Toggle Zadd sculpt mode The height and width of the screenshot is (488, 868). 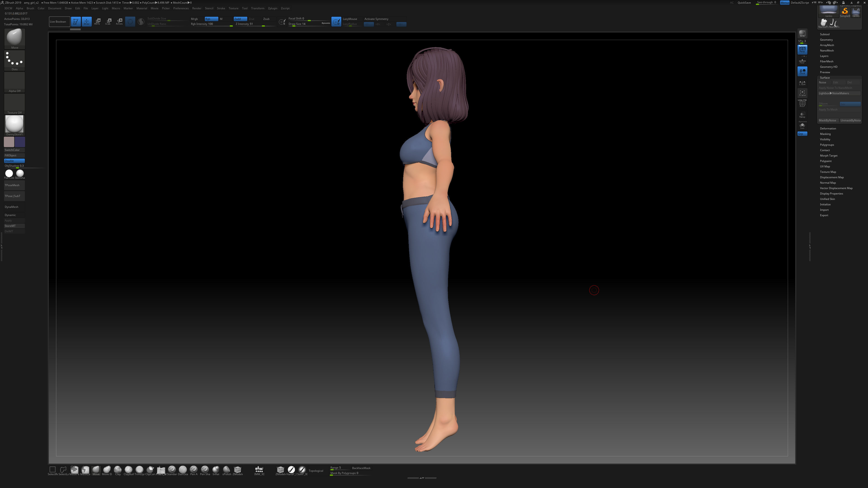tap(240, 19)
